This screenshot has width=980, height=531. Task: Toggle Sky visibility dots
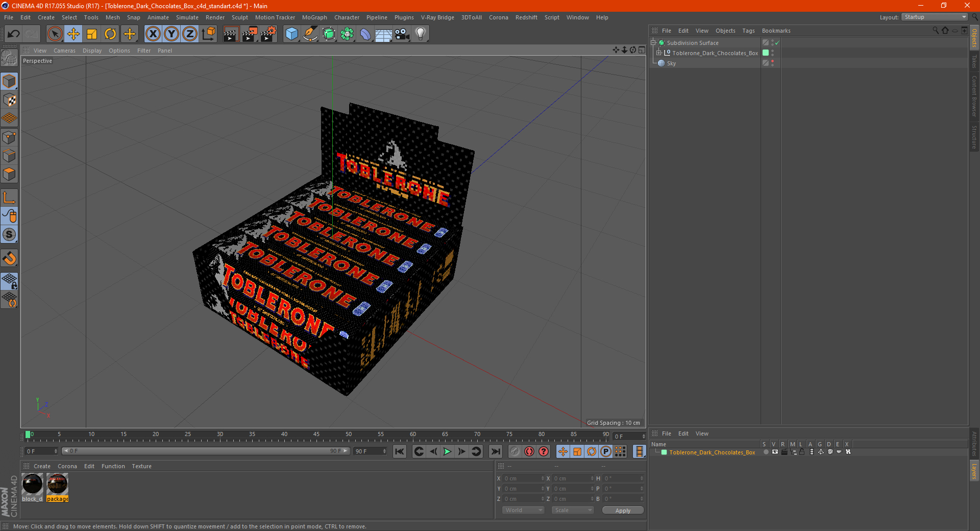pyautogui.click(x=772, y=63)
